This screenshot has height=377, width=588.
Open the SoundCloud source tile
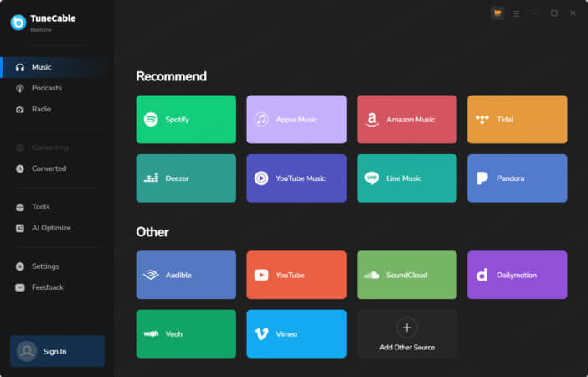[406, 275]
